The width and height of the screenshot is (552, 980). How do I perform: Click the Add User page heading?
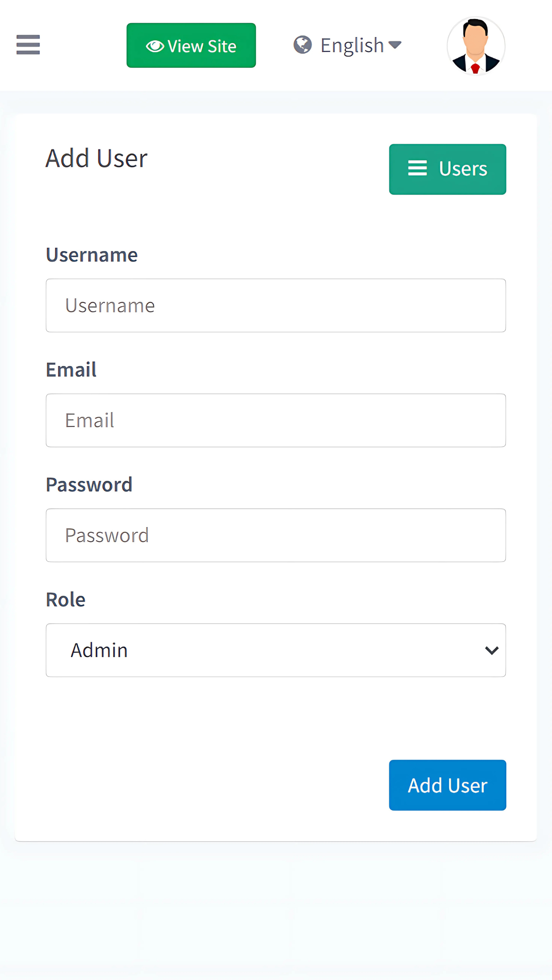pyautogui.click(x=96, y=158)
